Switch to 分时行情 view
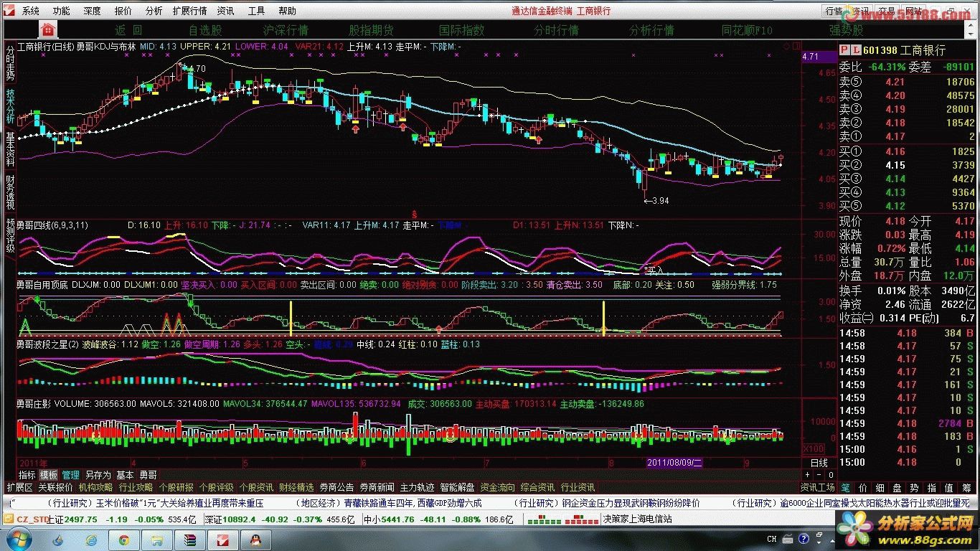This screenshot has height=551, width=980. [556, 29]
